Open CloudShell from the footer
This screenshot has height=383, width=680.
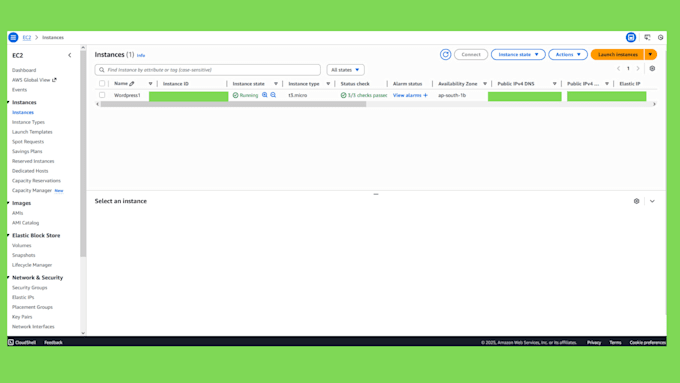[x=22, y=342]
